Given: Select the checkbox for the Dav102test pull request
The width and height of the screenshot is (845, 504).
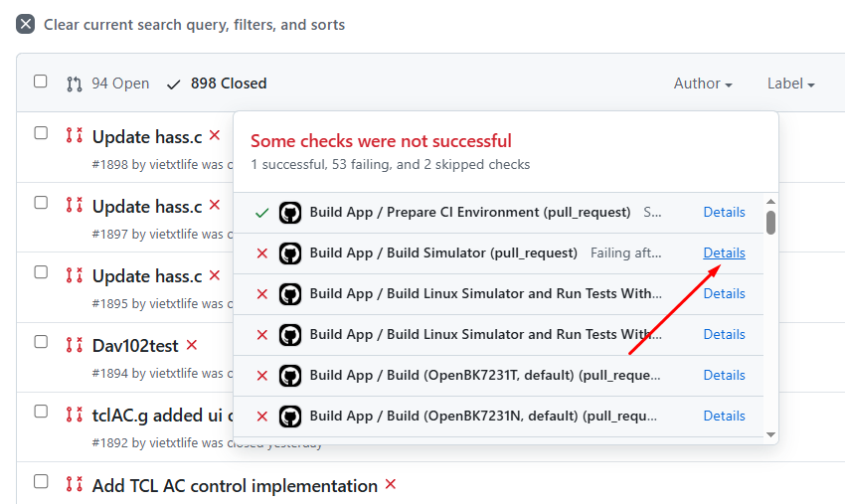Looking at the screenshot, I should 41,342.
